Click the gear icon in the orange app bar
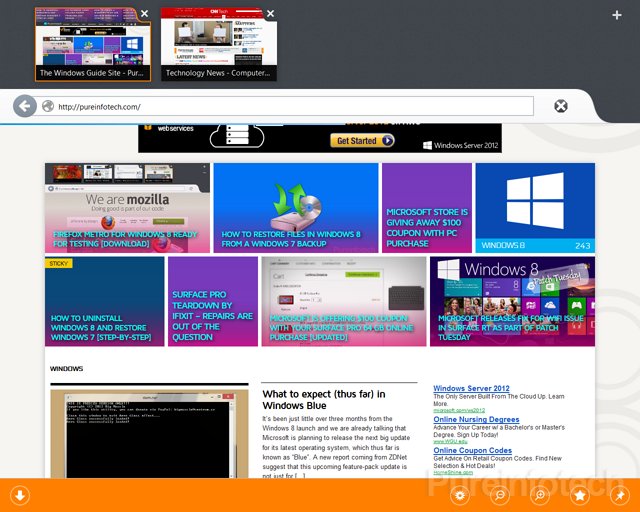640x512 pixels. click(x=461, y=495)
